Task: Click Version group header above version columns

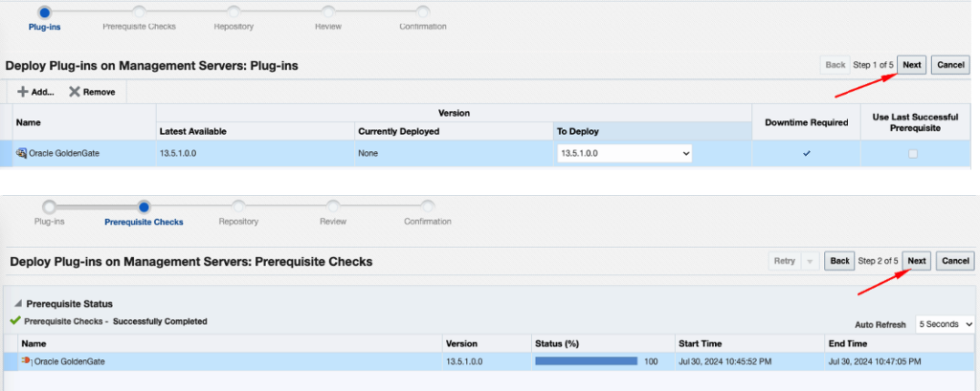Action: tap(454, 113)
